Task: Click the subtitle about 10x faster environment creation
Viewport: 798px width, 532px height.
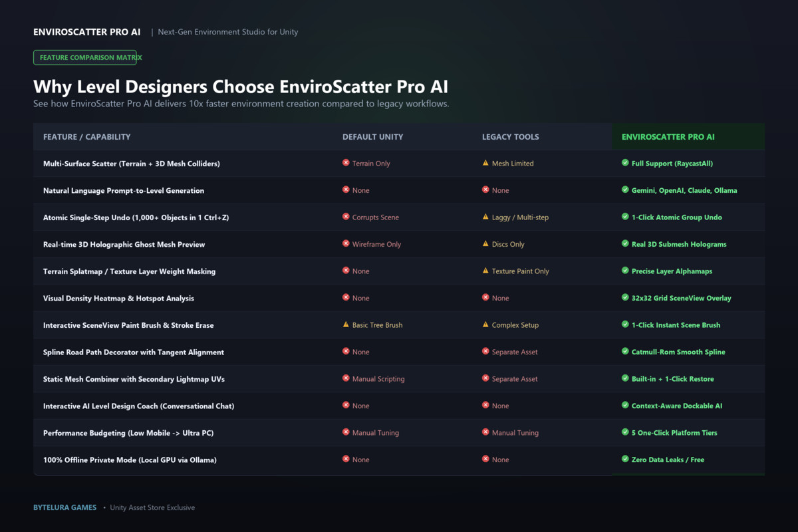Action: (x=241, y=104)
